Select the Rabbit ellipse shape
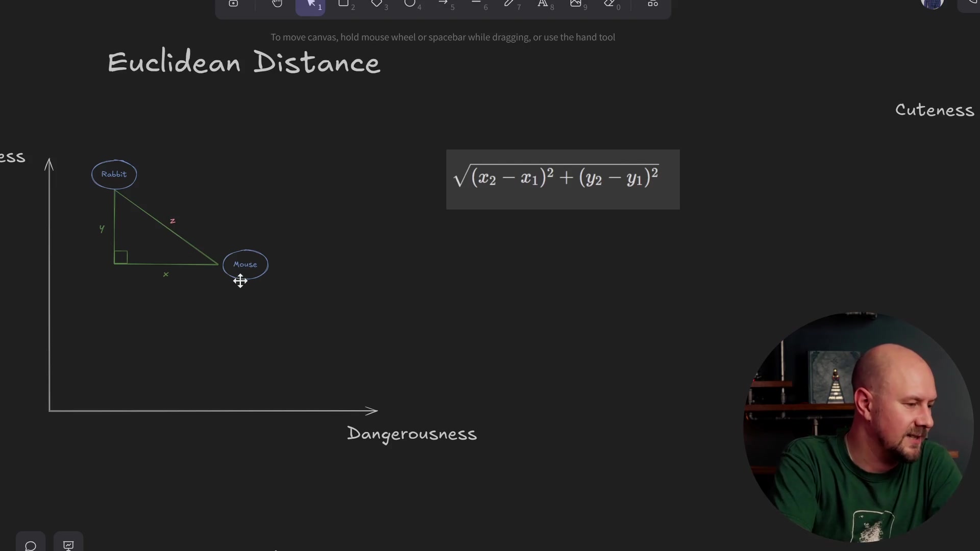 (114, 174)
